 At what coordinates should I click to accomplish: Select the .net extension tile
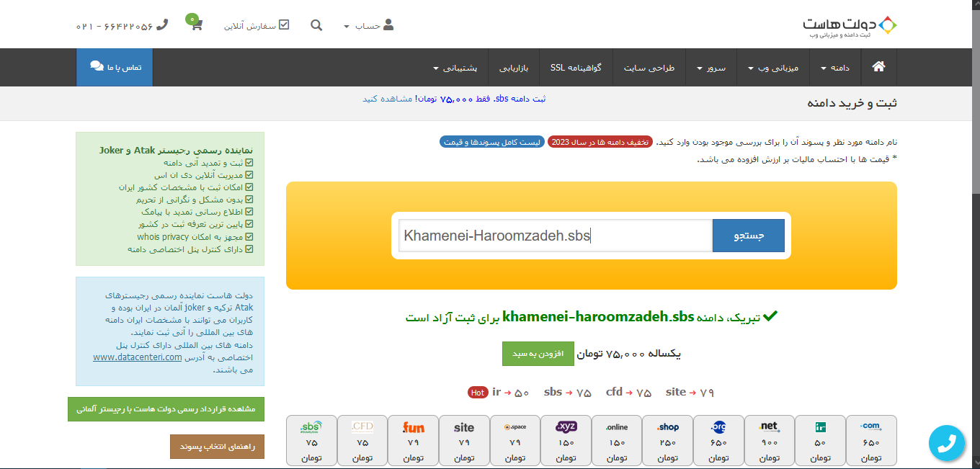click(x=769, y=440)
